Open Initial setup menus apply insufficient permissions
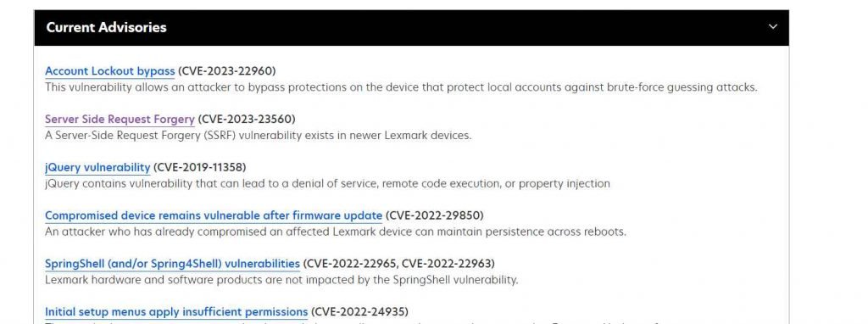This screenshot has height=324, width=868. [x=176, y=311]
